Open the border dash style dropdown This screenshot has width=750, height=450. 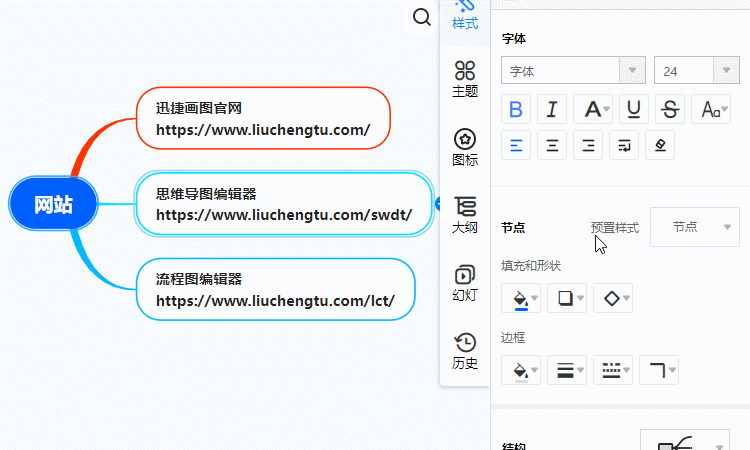pyautogui.click(x=613, y=370)
